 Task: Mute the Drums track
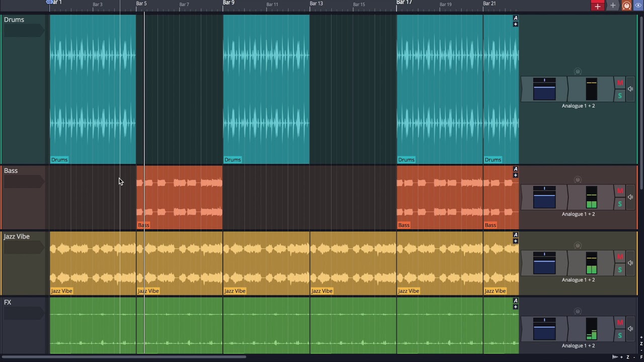coord(620,83)
